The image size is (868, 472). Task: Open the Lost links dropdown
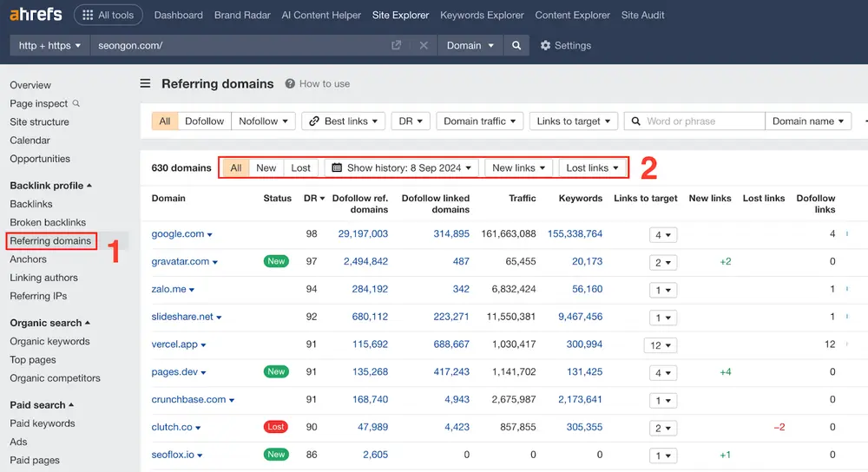click(x=592, y=167)
